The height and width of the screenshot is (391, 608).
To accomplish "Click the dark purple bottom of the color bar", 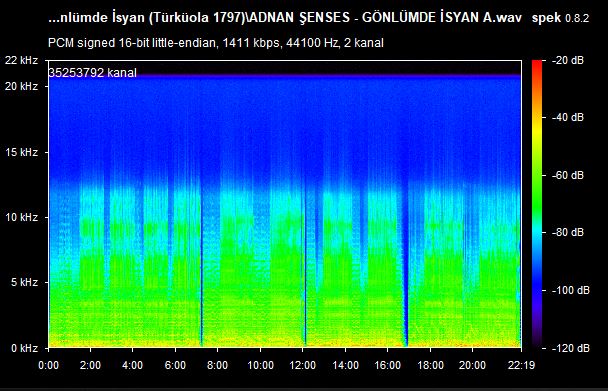I will 537,341.
